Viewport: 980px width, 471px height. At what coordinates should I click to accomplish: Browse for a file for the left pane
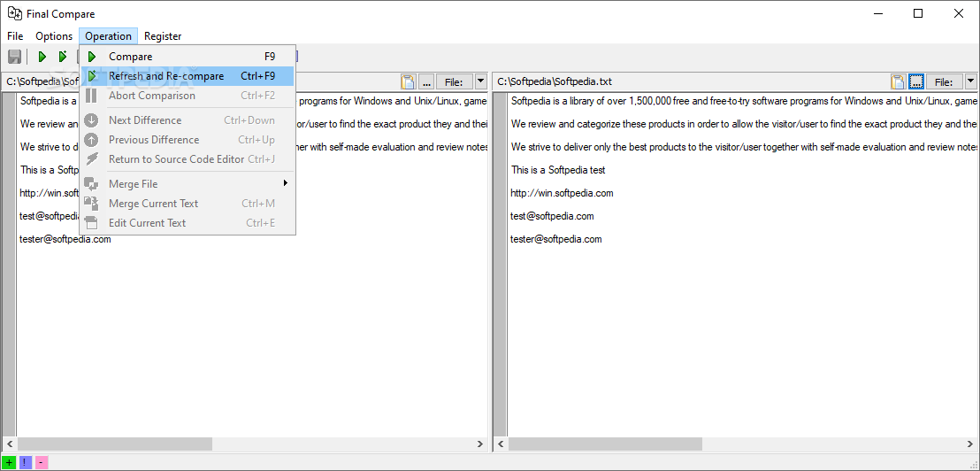tap(426, 81)
